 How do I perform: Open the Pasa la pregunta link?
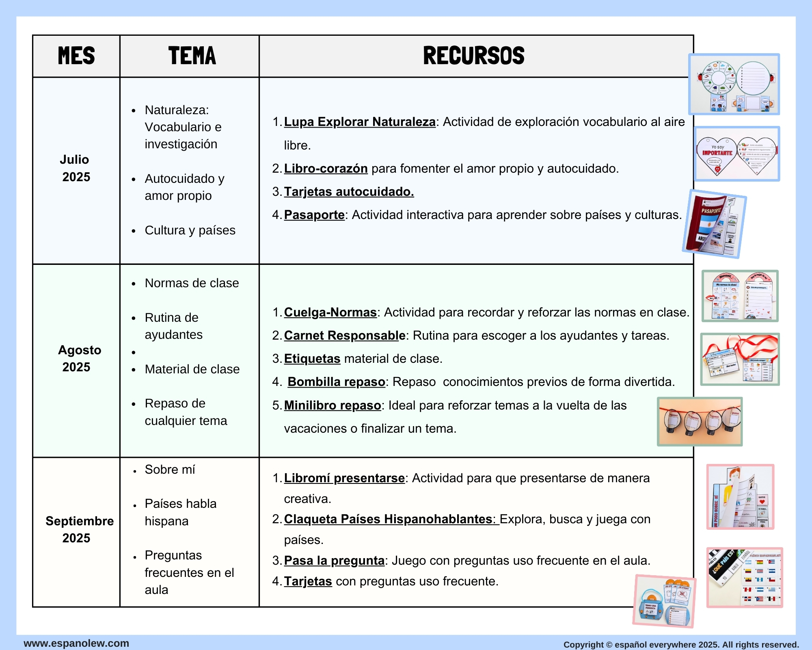(x=334, y=561)
